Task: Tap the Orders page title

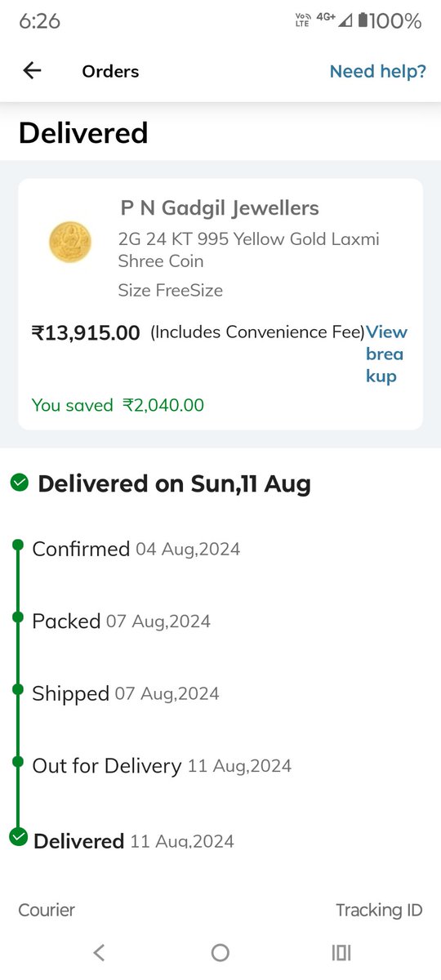Action: tap(110, 72)
